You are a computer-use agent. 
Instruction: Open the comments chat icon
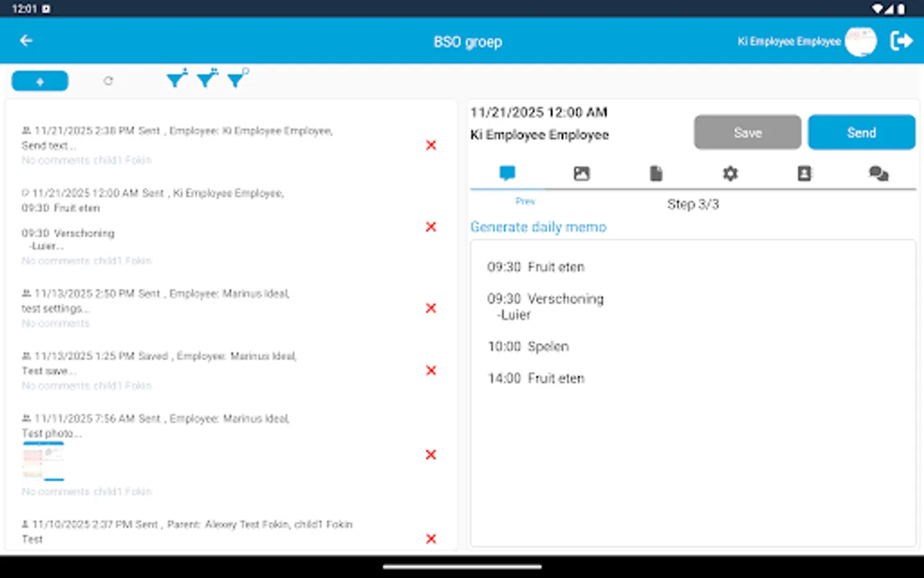[878, 173]
